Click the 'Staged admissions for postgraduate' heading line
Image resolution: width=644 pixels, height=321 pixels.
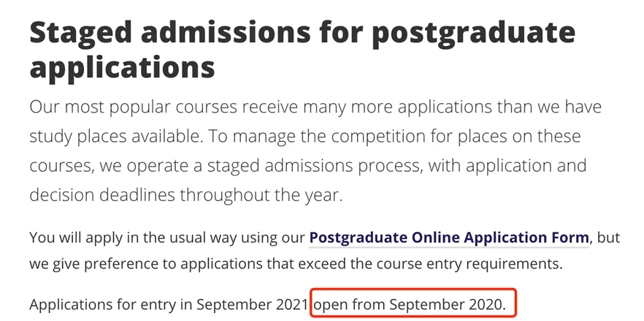pyautogui.click(x=302, y=33)
